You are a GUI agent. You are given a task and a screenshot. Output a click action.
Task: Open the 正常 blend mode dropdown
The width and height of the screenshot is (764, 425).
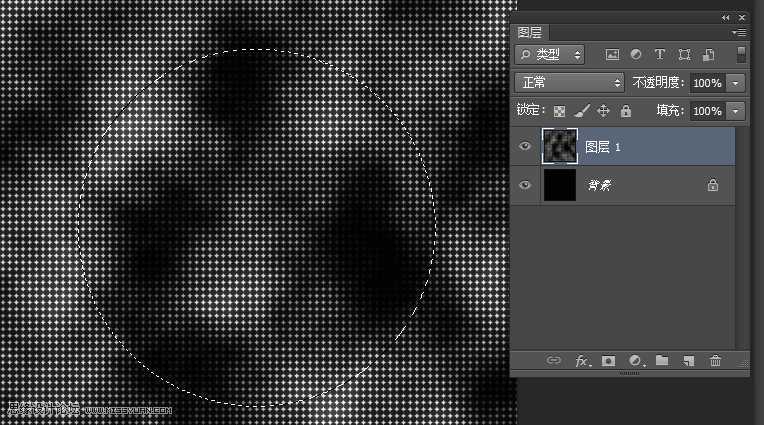(569, 83)
